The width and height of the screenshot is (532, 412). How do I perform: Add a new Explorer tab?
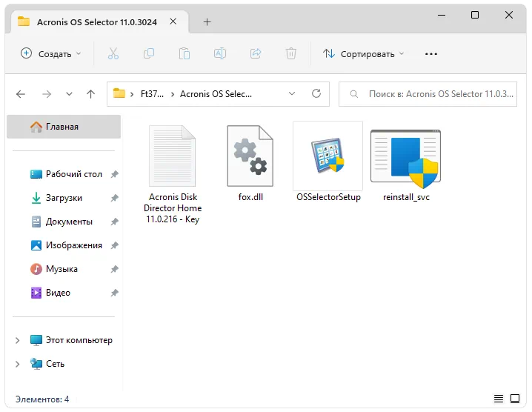[x=207, y=22]
